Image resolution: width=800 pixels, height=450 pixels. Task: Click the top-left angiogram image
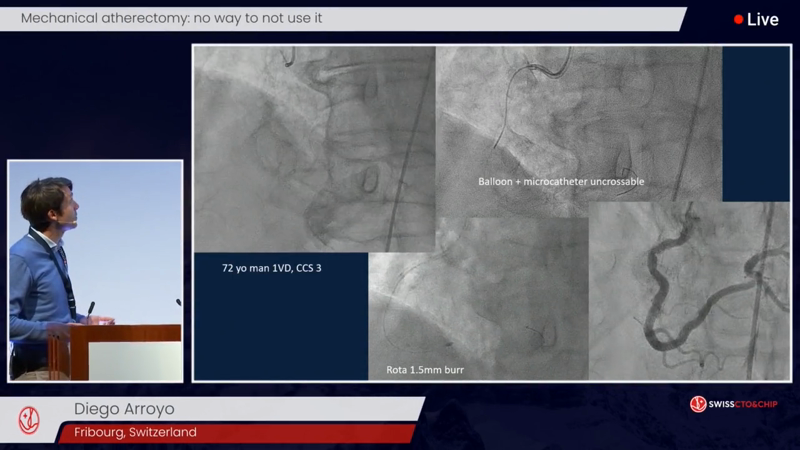pos(314,148)
